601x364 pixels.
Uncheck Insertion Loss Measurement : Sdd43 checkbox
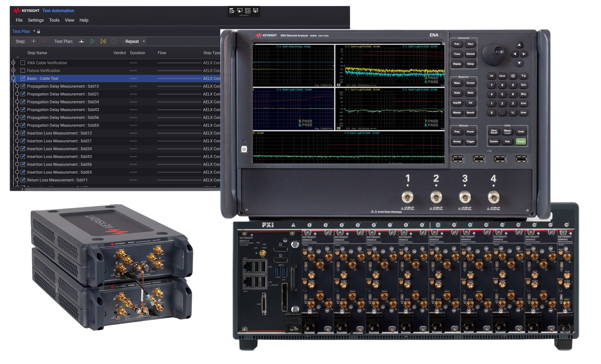click(x=23, y=157)
